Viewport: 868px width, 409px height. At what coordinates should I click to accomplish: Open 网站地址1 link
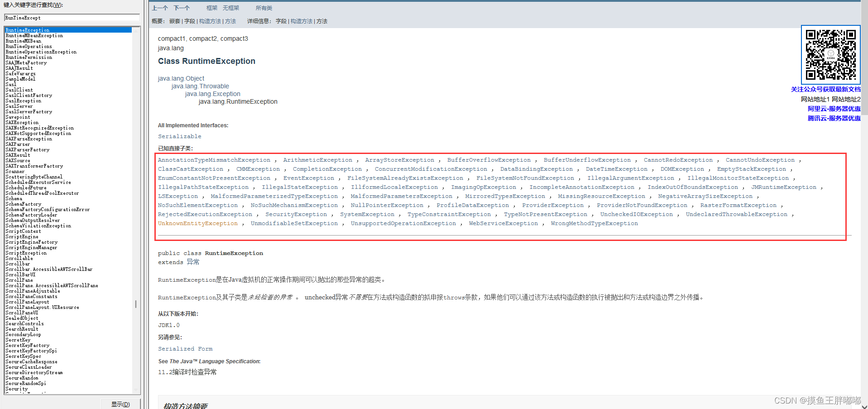(x=815, y=99)
